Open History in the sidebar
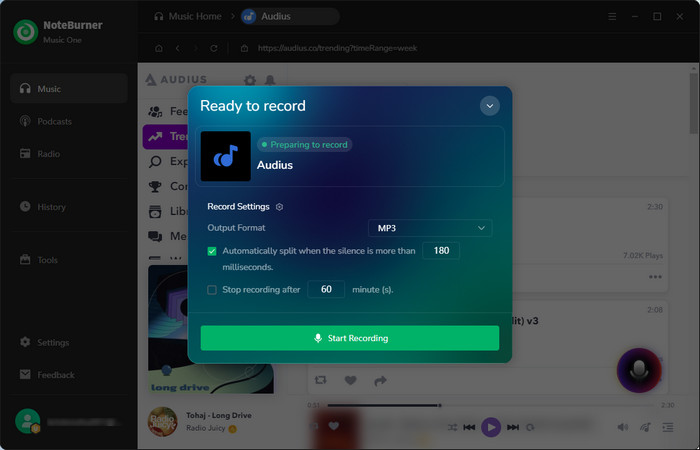This screenshot has width=700, height=450. click(69, 207)
